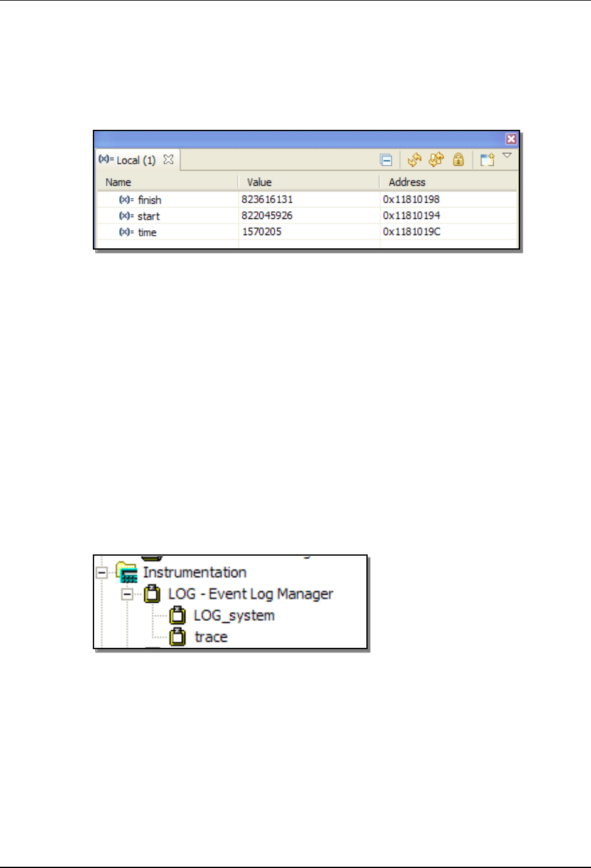Open the Local view menu triangle
Screen dimensions: 591x868
coord(507,156)
